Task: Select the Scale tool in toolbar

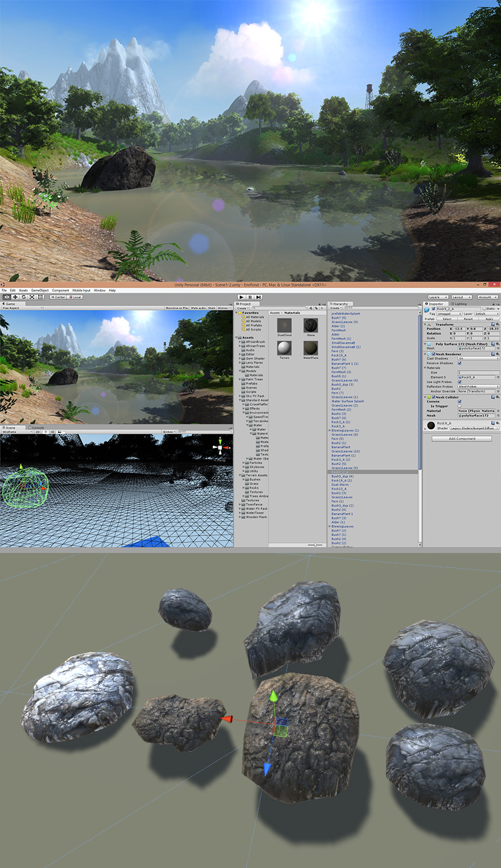Action: pyautogui.click(x=31, y=297)
